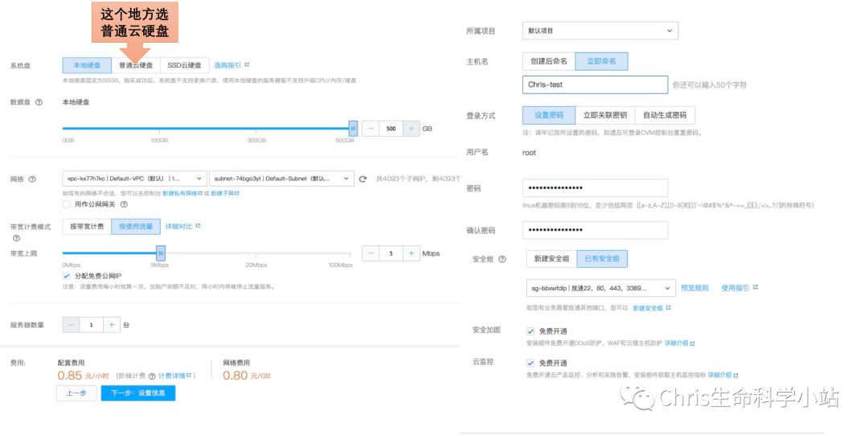
Task: Decrease data disk size with minus button
Action: click(x=371, y=129)
